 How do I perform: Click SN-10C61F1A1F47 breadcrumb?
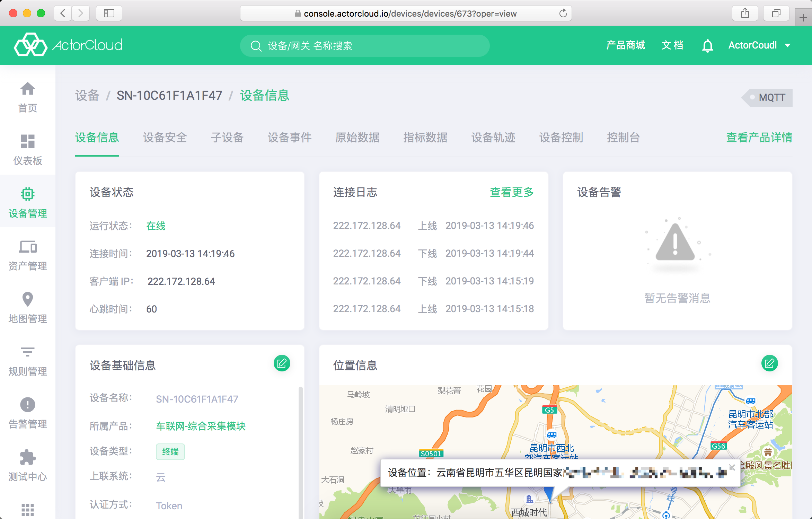coord(169,96)
